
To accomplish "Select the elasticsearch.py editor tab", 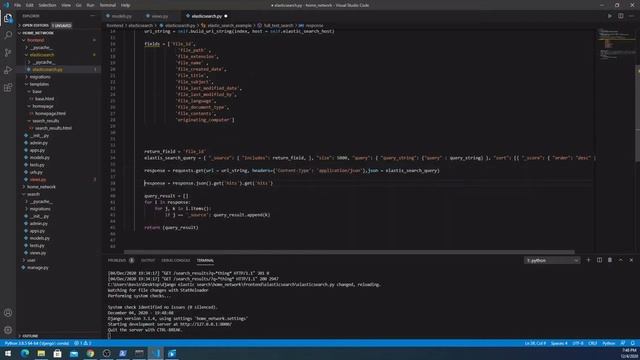I will 207,16.
